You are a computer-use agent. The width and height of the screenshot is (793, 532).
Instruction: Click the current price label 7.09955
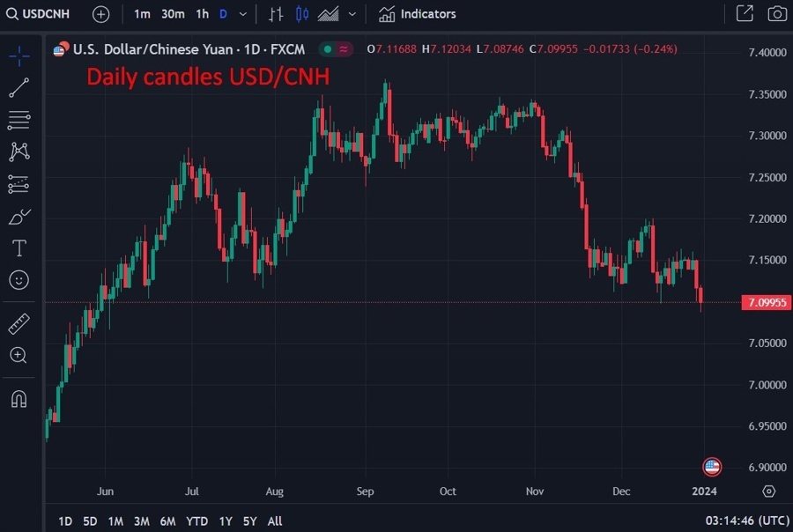[767, 302]
